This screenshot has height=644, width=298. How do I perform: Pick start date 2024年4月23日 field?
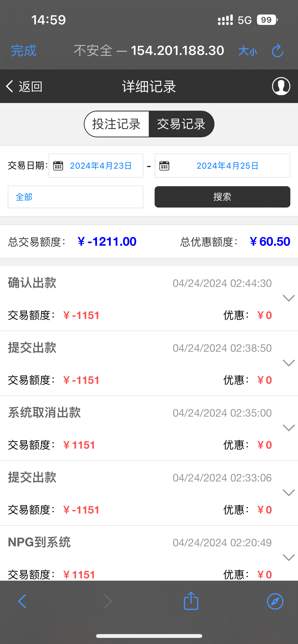(x=101, y=166)
